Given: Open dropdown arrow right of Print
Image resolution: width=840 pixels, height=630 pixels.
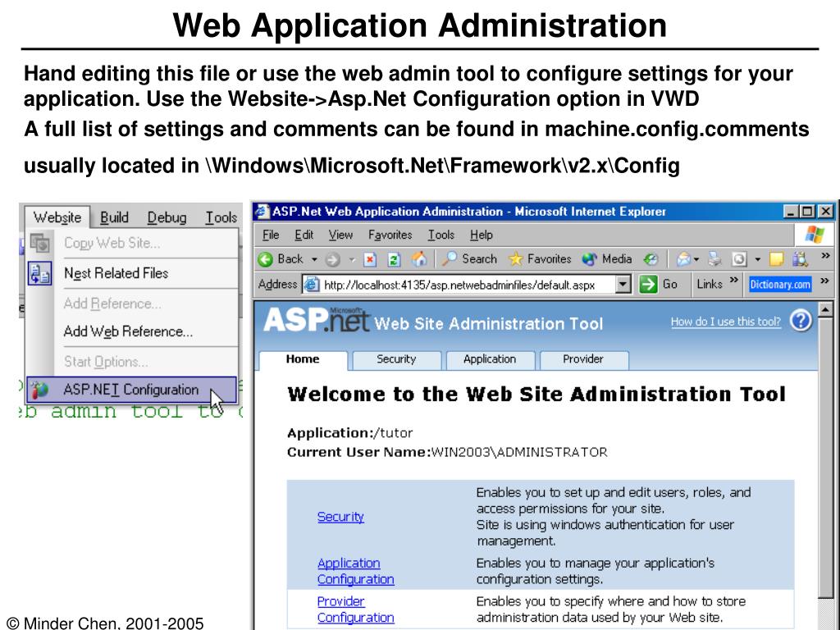Looking at the screenshot, I should 757,260.
